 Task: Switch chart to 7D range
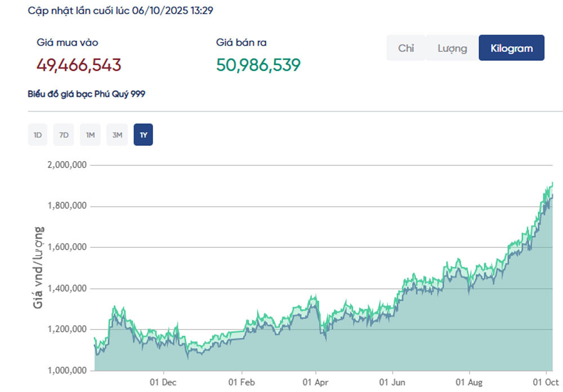64,135
